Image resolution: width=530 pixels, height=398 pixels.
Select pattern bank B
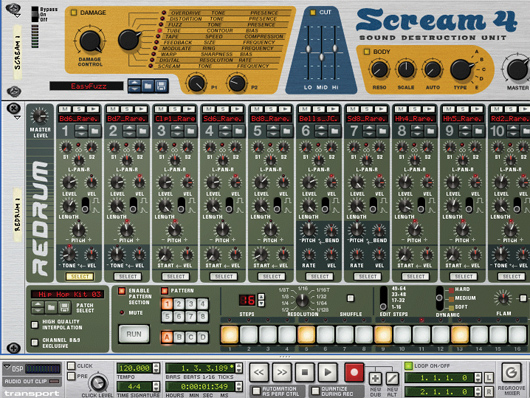(179, 337)
